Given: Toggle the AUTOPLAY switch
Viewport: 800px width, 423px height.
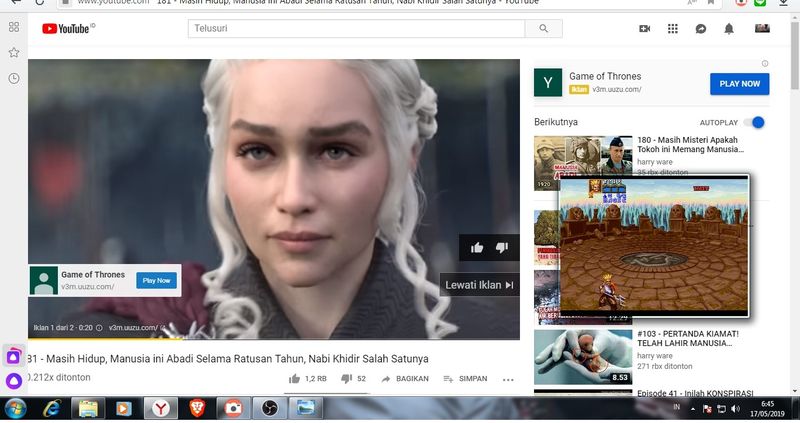Looking at the screenshot, I should [754, 122].
